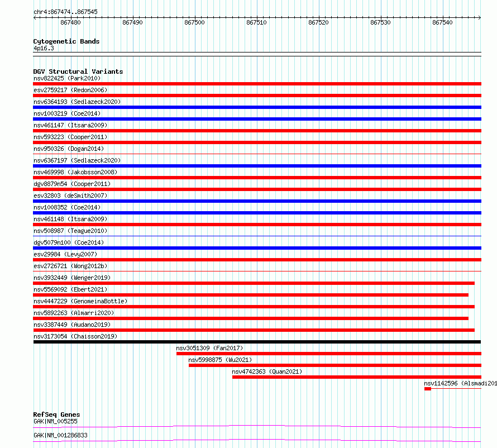Click the nsv3387449 (Audano2019) label

pyautogui.click(x=72, y=325)
